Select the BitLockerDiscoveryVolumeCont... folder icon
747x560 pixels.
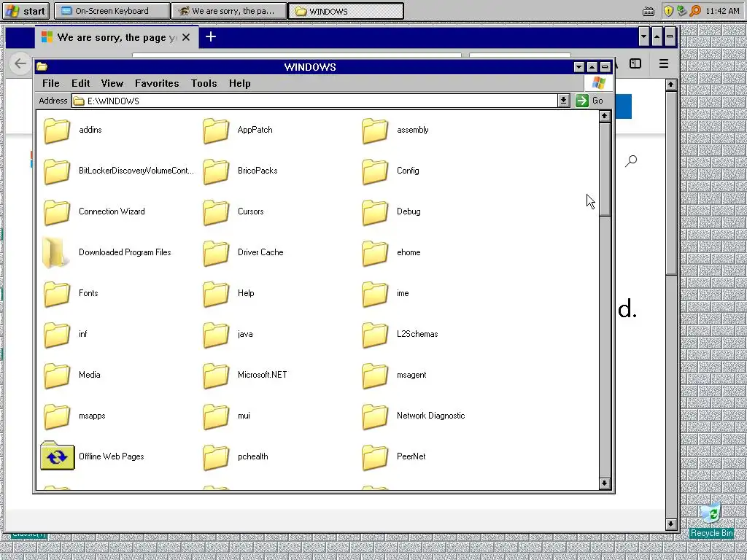click(x=57, y=171)
